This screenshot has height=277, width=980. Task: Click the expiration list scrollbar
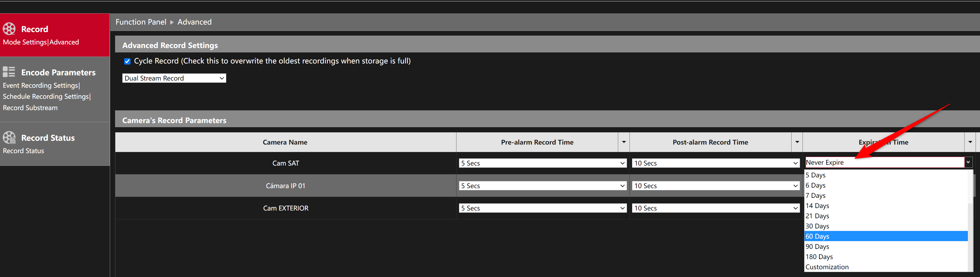(971, 221)
